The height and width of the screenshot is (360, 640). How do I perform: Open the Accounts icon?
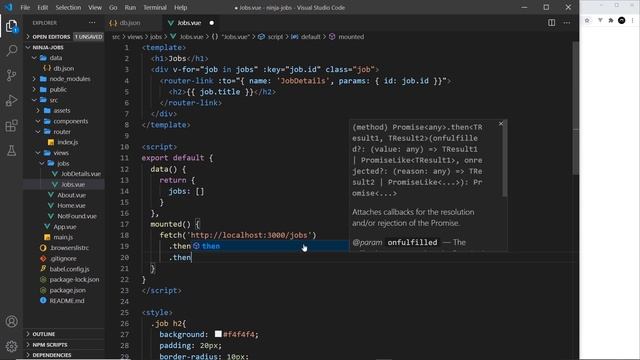[x=11, y=322]
